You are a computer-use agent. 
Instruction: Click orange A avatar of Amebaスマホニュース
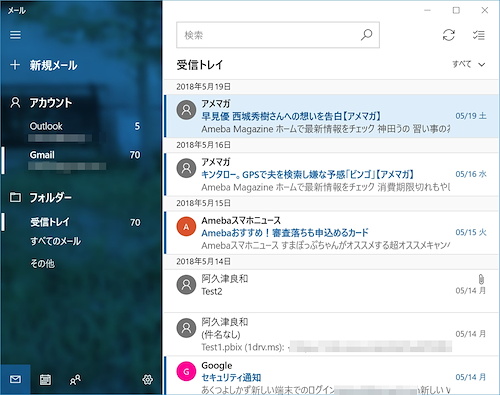(x=186, y=226)
